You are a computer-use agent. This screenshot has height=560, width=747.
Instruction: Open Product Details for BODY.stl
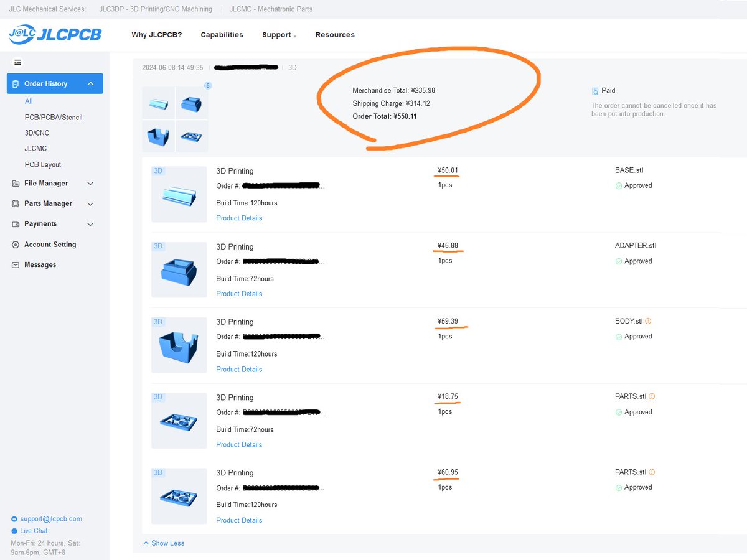point(239,369)
